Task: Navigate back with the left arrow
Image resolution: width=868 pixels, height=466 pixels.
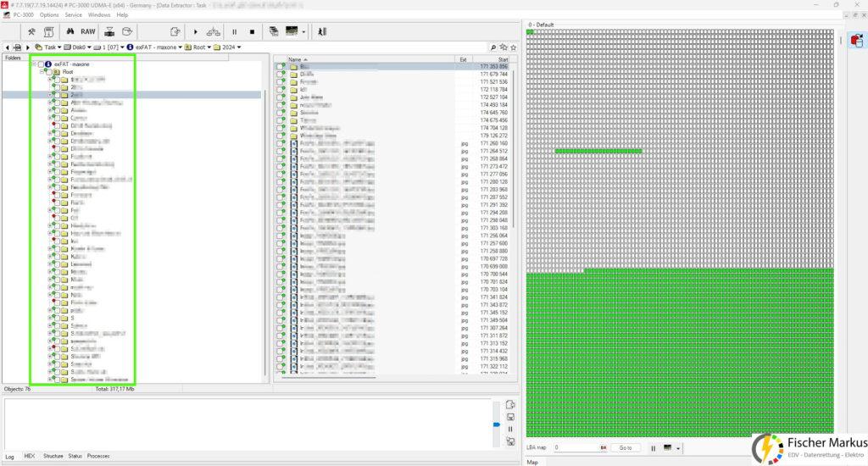Action: 7,47
